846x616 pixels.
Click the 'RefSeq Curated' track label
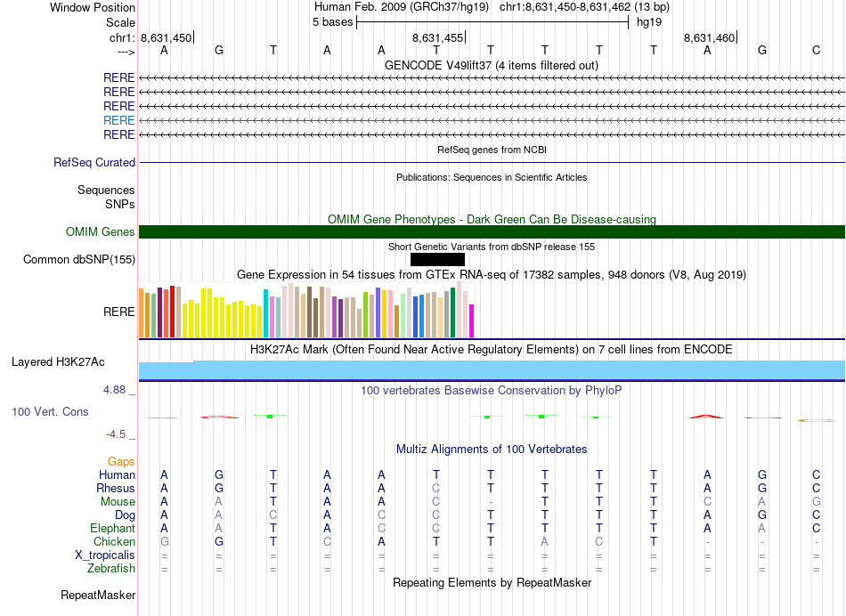(x=94, y=162)
